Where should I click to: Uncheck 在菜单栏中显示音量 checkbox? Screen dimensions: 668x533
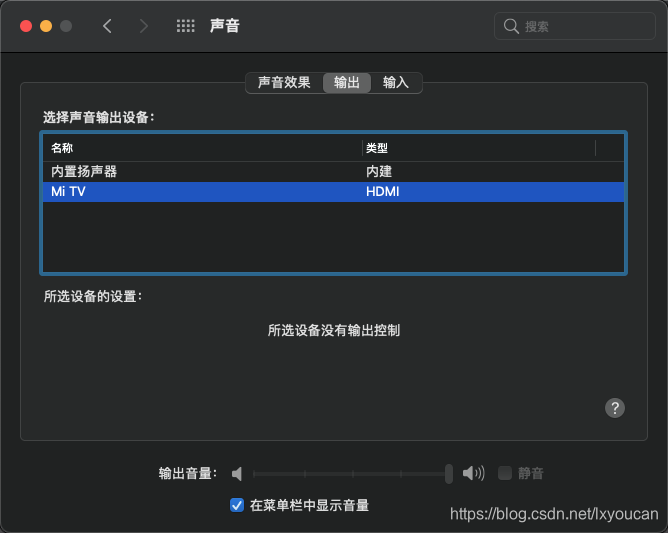point(237,505)
